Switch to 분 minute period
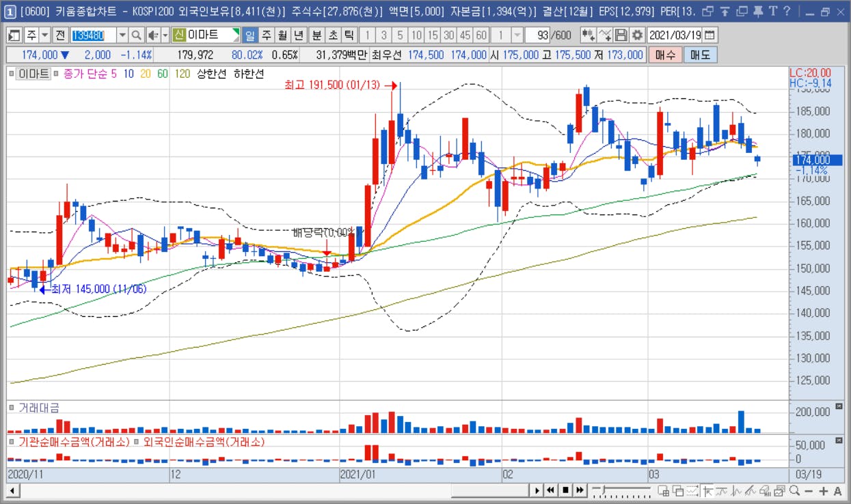Image resolution: width=851 pixels, height=504 pixels. click(x=316, y=35)
